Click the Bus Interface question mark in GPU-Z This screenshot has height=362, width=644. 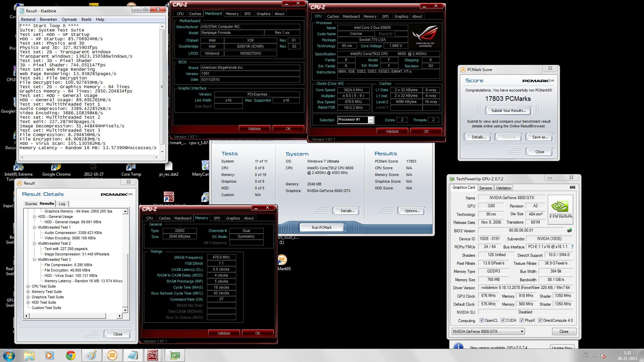click(572, 247)
